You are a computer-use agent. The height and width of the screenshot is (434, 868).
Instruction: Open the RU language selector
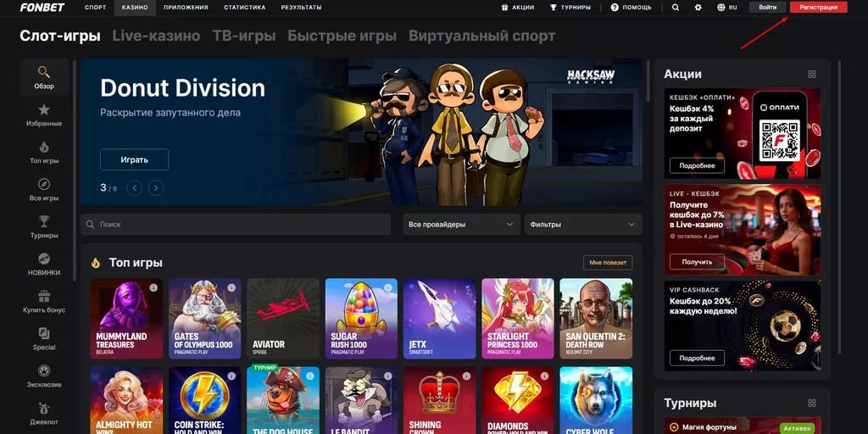pos(726,7)
